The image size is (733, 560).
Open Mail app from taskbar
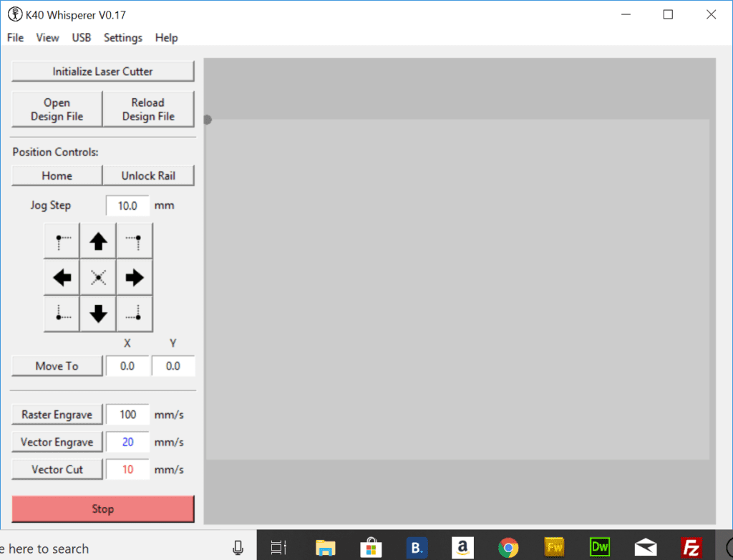[x=646, y=547]
